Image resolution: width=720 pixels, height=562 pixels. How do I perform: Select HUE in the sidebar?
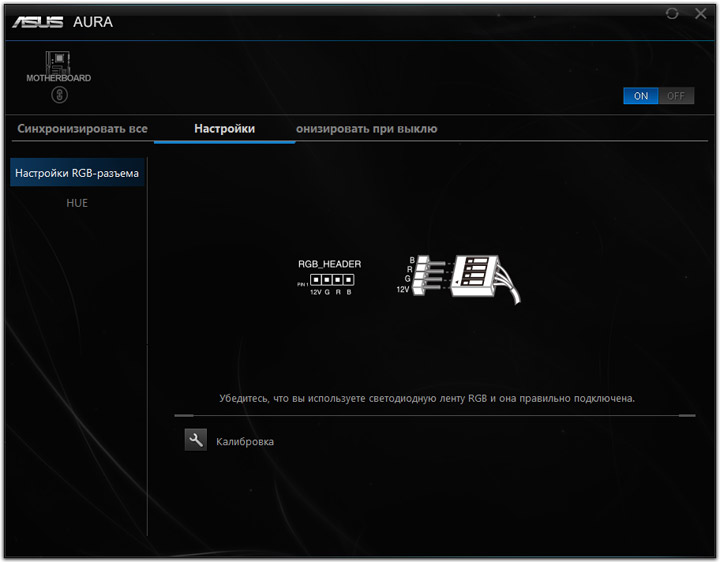pyautogui.click(x=77, y=203)
